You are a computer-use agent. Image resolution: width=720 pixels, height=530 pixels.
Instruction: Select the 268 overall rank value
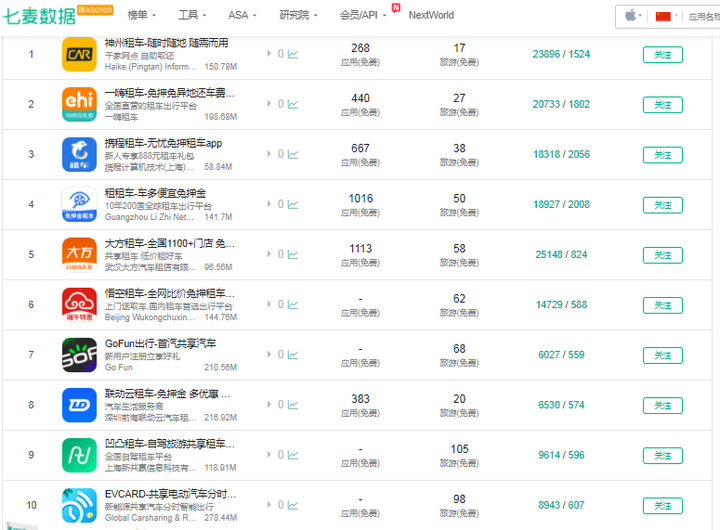coord(360,48)
